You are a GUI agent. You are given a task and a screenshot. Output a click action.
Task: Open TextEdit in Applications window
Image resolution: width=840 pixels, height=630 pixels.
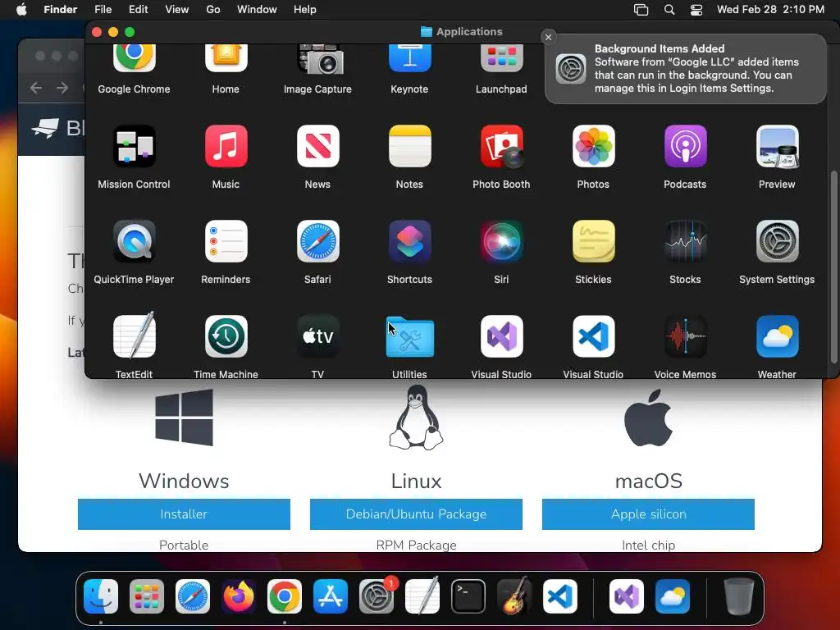(134, 336)
